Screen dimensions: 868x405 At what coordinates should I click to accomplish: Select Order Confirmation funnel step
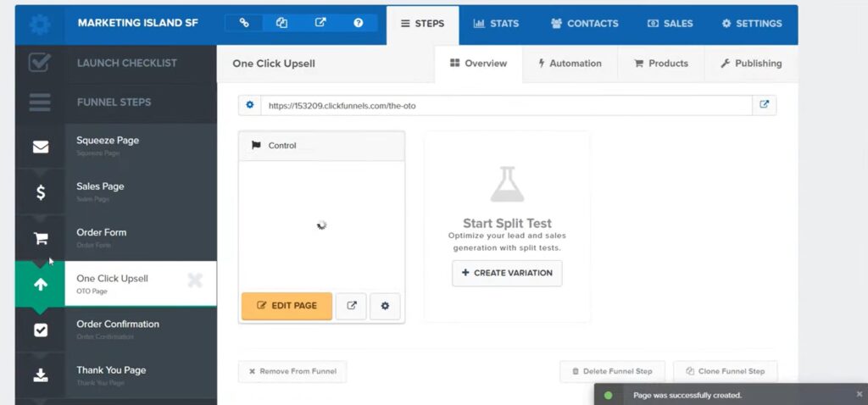coord(141,330)
